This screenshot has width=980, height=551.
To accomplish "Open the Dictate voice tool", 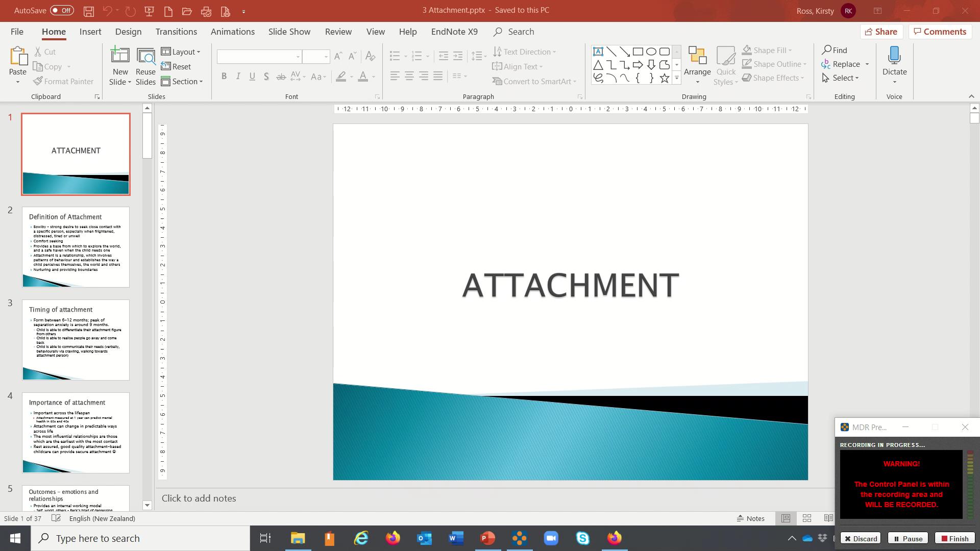I will [x=894, y=61].
